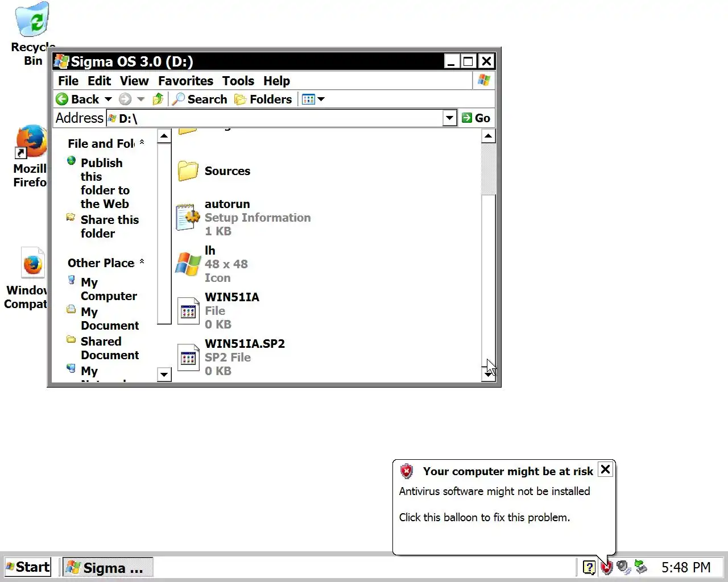728x582 pixels.
Task: Select the lh icon file
Action: (188, 264)
